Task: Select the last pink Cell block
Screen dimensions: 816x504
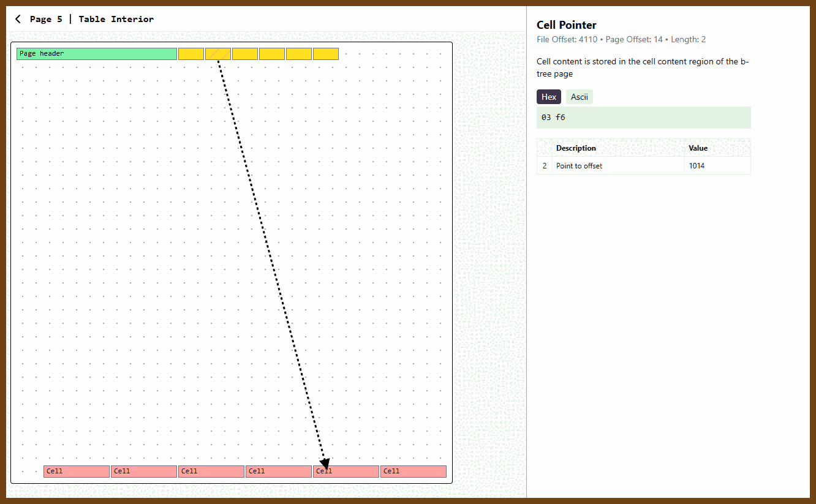Action: click(414, 472)
